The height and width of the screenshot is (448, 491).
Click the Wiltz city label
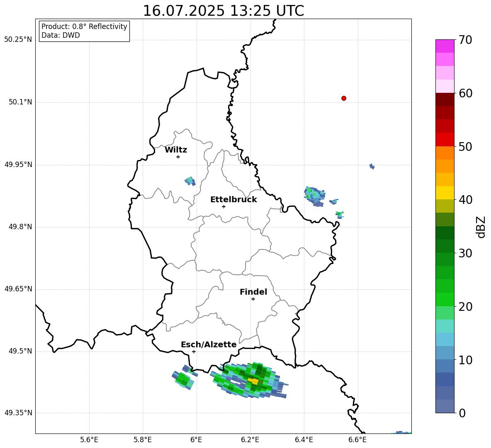176,150
